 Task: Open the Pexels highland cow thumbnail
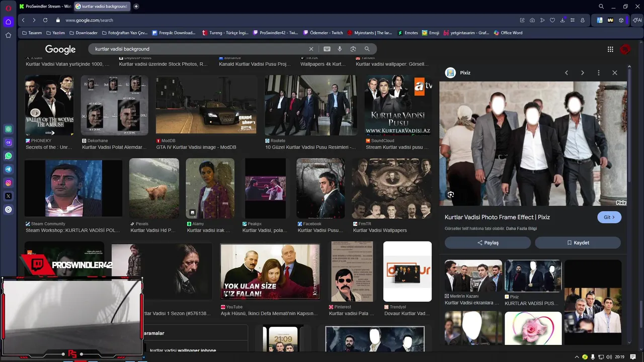(x=154, y=188)
